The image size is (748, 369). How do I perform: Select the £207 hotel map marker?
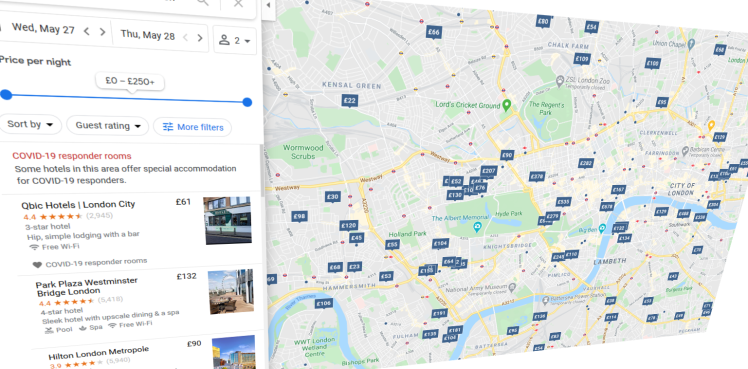click(489, 171)
